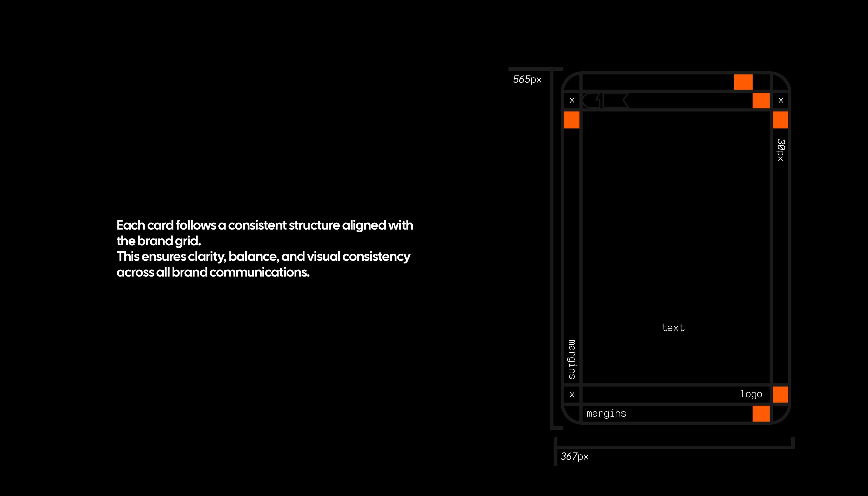Click the x marker left of the logo row

tap(572, 395)
